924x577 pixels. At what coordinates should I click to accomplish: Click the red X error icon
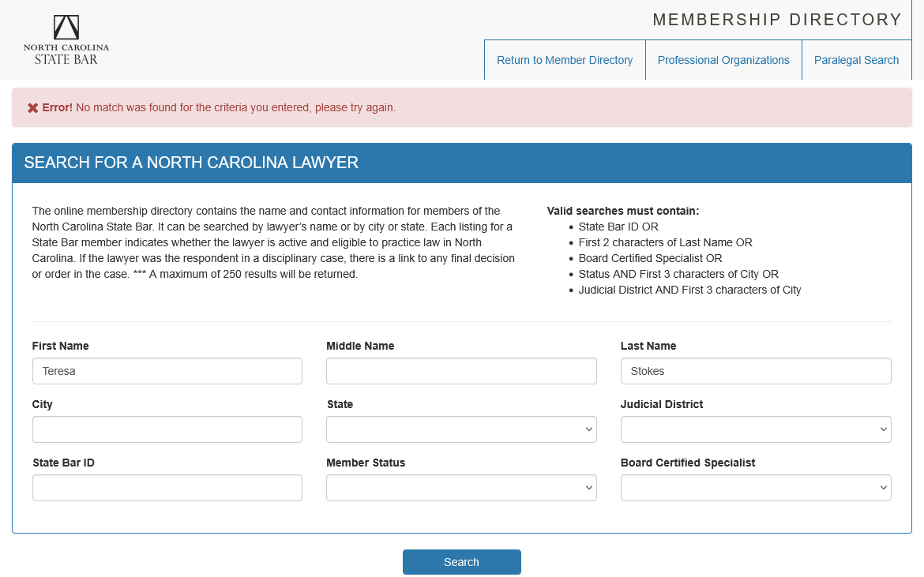[33, 108]
